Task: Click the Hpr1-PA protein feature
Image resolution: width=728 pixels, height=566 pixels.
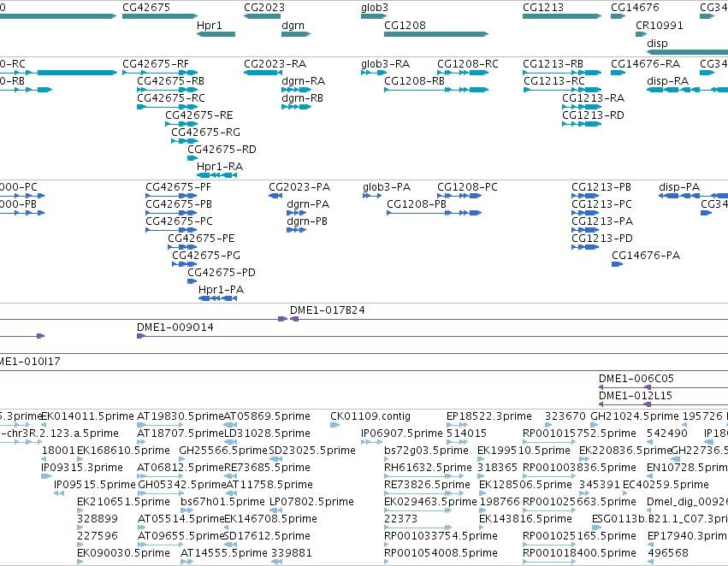Action: tap(218, 298)
